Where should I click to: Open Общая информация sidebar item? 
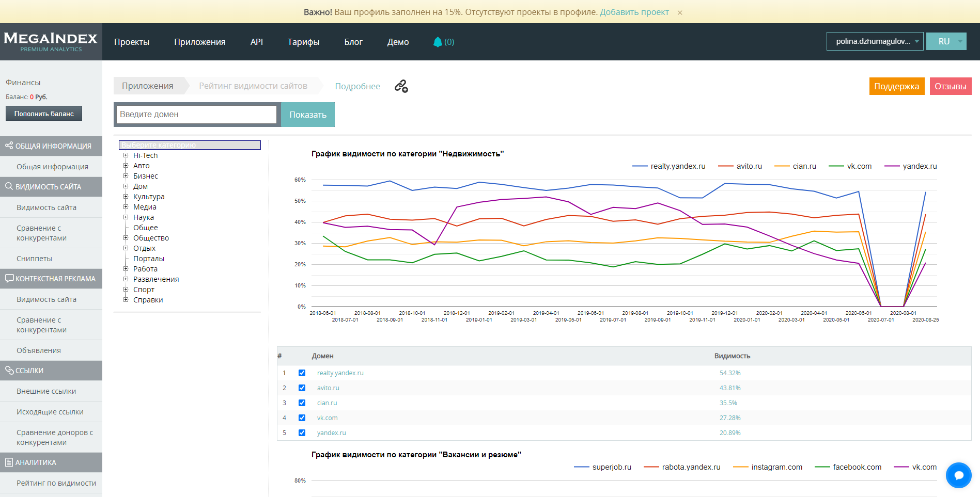coord(52,167)
